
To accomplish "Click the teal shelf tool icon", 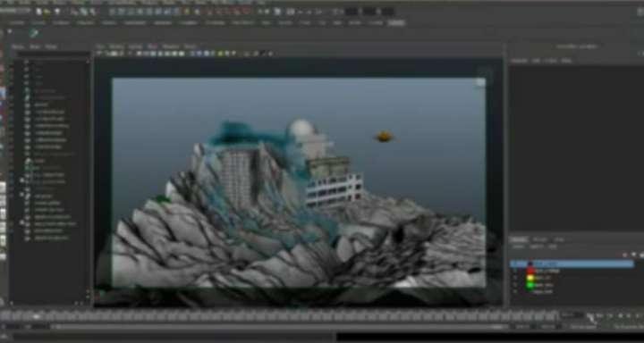I will (34, 32).
